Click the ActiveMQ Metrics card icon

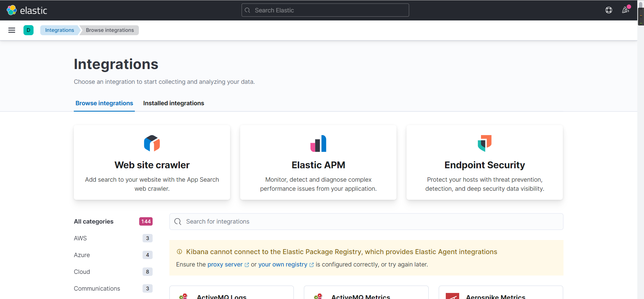[318, 296]
